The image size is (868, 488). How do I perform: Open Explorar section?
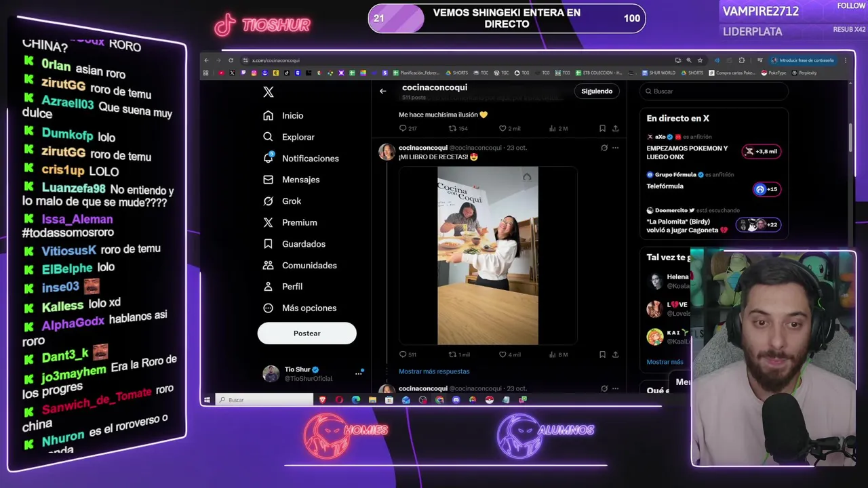(289, 137)
